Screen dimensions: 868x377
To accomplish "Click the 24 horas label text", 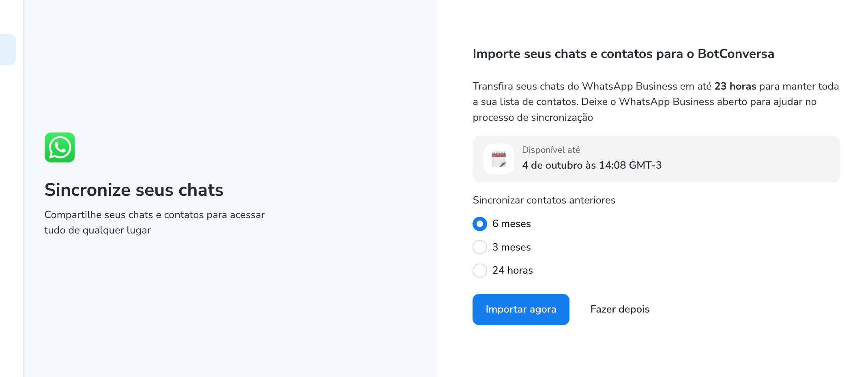I will coord(512,270).
